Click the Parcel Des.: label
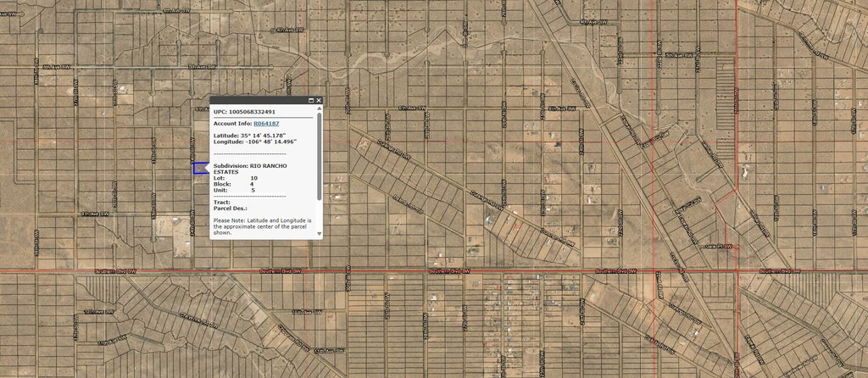 [x=231, y=208]
